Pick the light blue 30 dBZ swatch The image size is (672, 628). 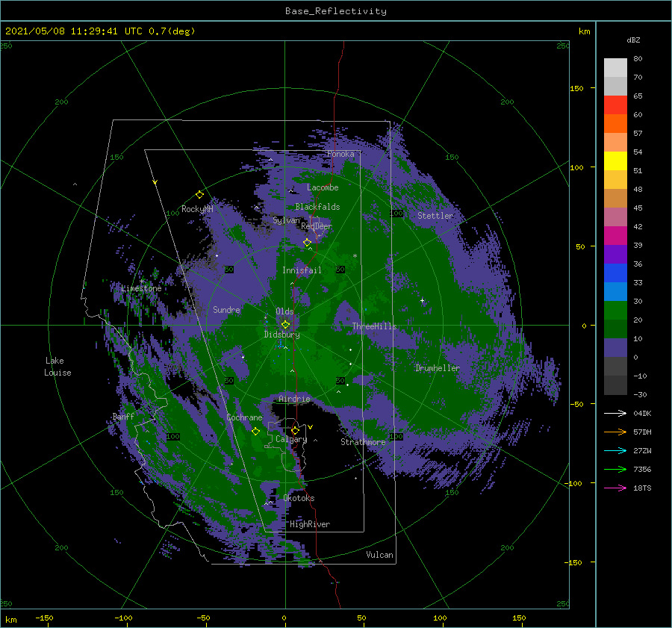coord(615,292)
